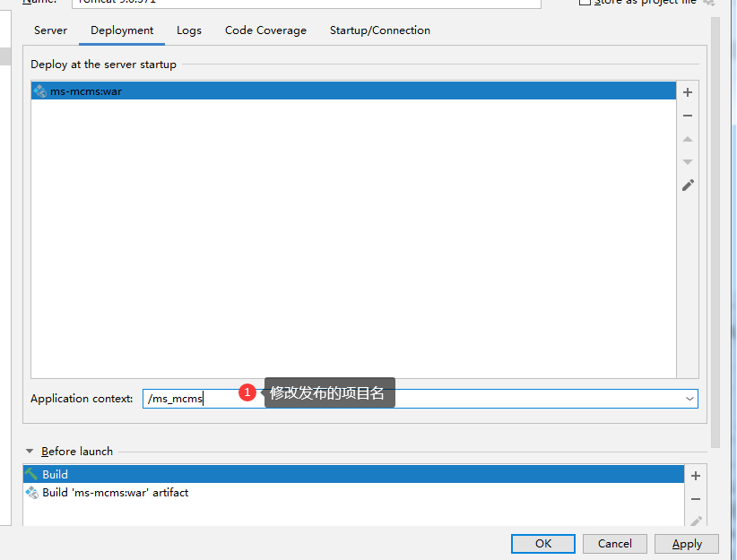737x560 pixels.
Task: Go to the Code Coverage tab
Action: pos(265,30)
